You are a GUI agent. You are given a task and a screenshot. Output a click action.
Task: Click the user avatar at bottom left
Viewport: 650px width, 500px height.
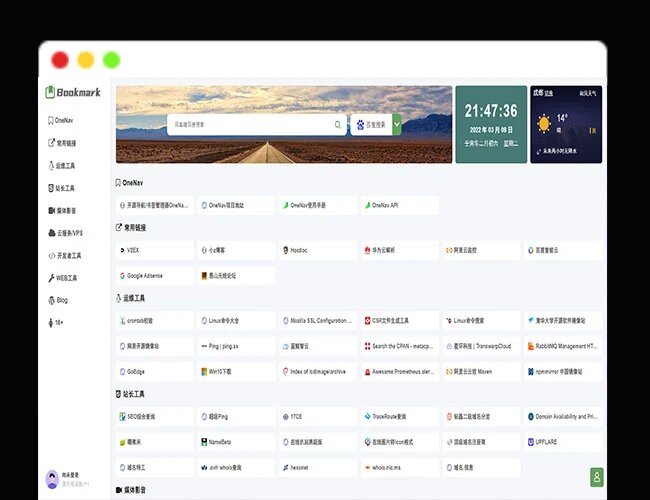point(52,480)
